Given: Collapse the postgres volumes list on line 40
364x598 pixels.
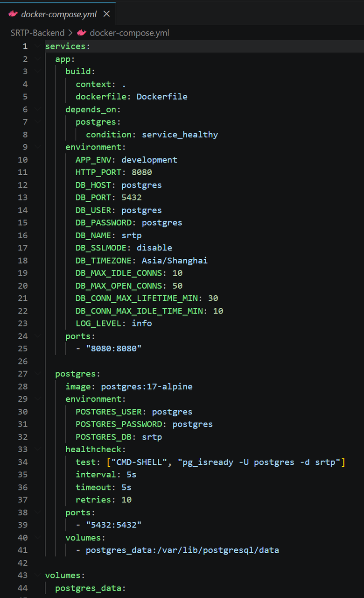Looking at the screenshot, I should (x=37, y=537).
